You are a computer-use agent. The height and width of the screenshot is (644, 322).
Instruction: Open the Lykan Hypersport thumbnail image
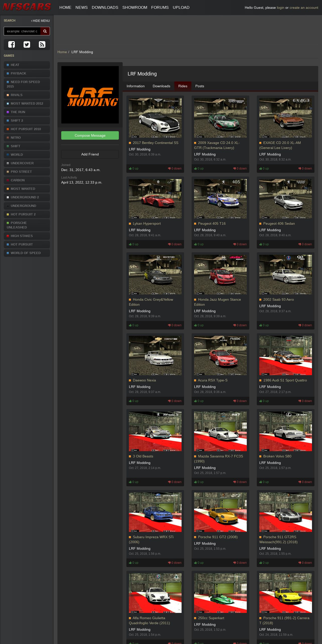coord(155,199)
